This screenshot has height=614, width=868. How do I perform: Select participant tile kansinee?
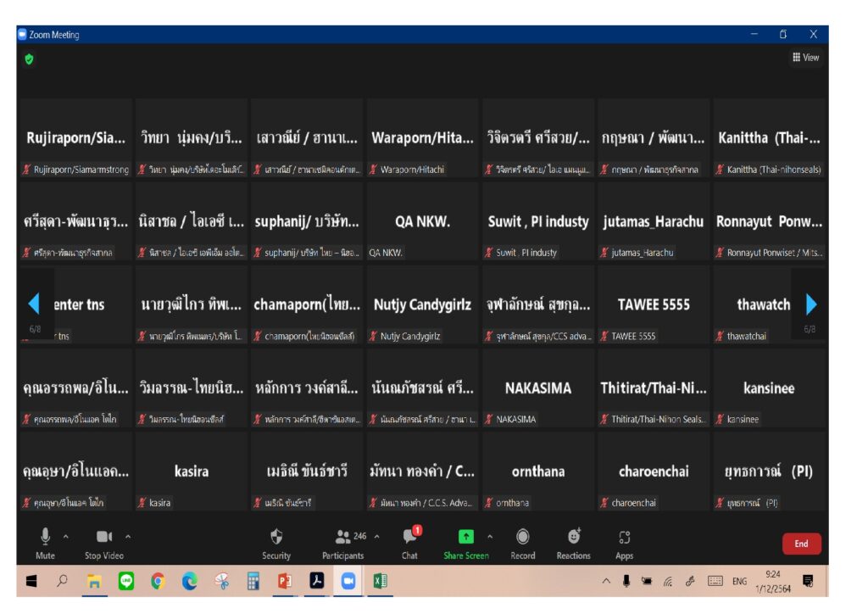[769, 388]
